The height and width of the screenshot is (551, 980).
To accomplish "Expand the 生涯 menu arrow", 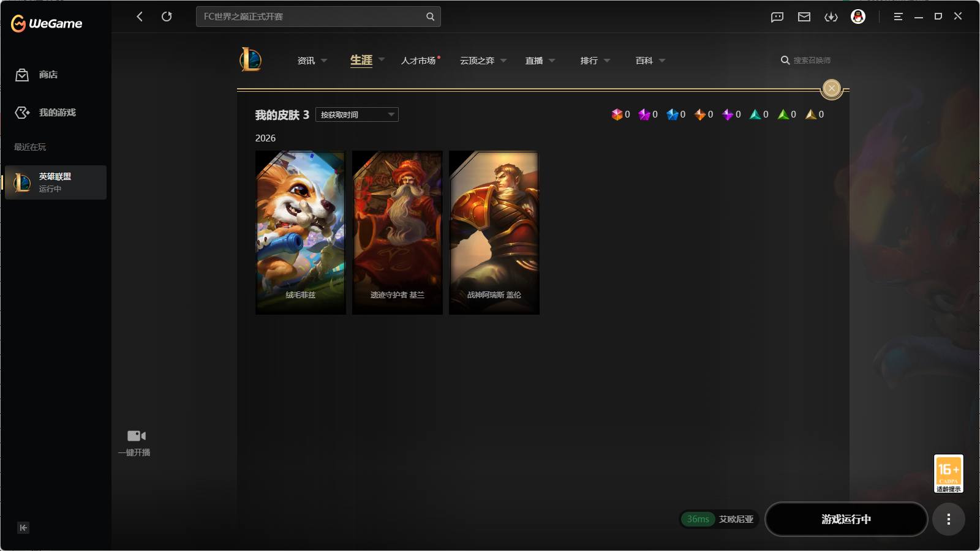I will click(x=382, y=59).
